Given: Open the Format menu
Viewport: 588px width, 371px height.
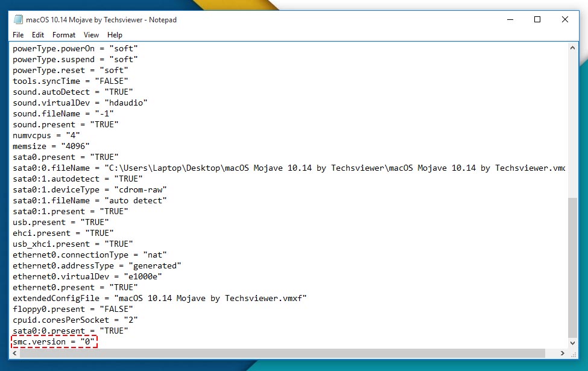Looking at the screenshot, I should [64, 35].
